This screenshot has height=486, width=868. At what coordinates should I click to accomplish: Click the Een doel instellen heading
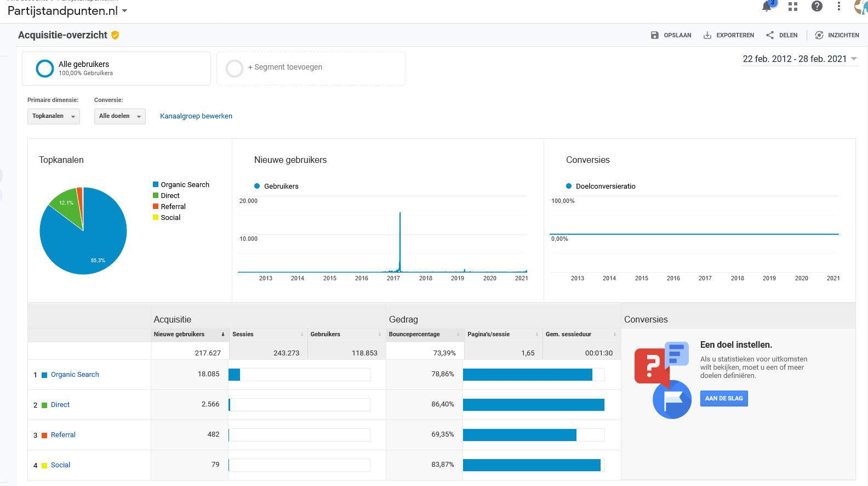pos(736,345)
